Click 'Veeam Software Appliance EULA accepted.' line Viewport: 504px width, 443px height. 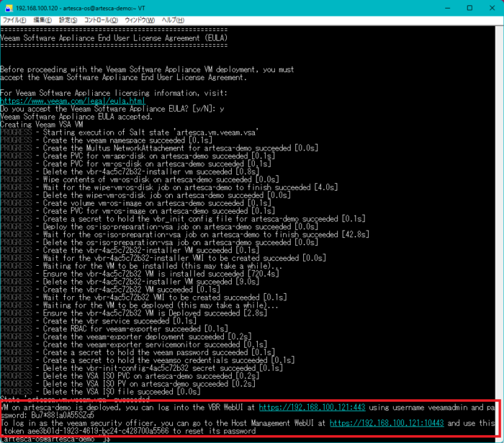(76, 117)
